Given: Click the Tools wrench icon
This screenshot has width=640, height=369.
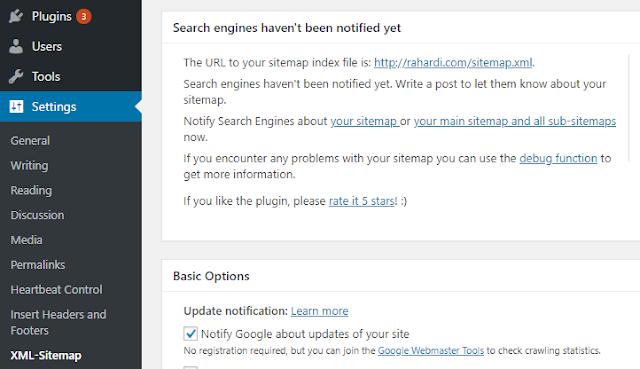Looking at the screenshot, I should [x=16, y=76].
